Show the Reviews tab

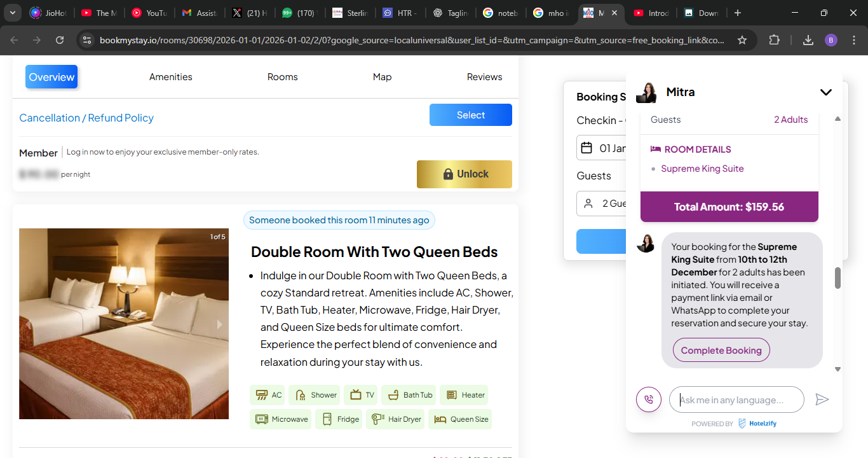pyautogui.click(x=485, y=77)
